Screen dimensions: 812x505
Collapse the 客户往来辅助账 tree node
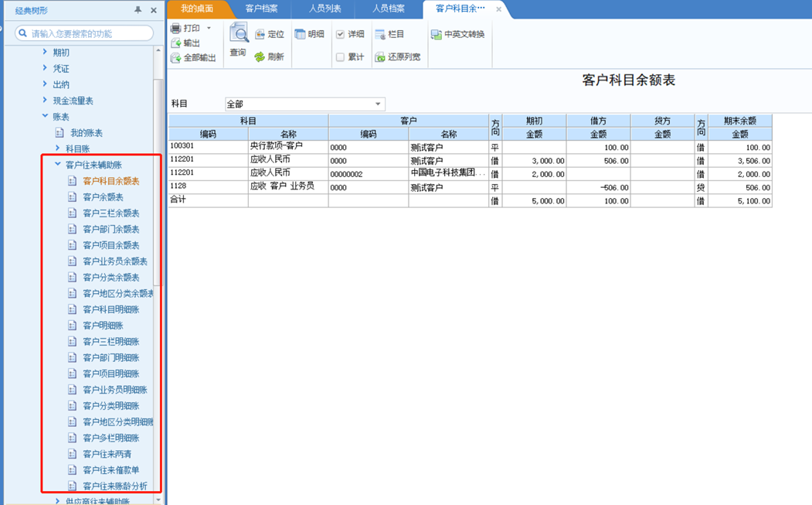[x=58, y=165]
